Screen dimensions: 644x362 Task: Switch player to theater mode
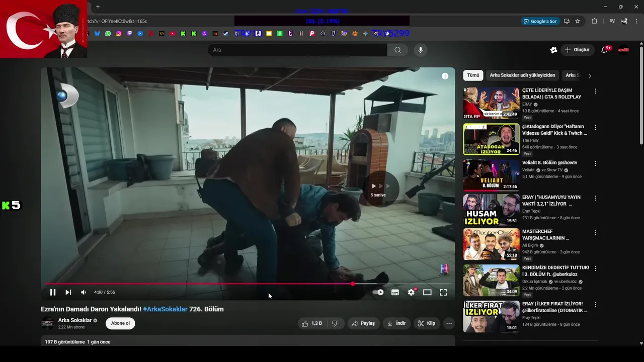(x=427, y=292)
